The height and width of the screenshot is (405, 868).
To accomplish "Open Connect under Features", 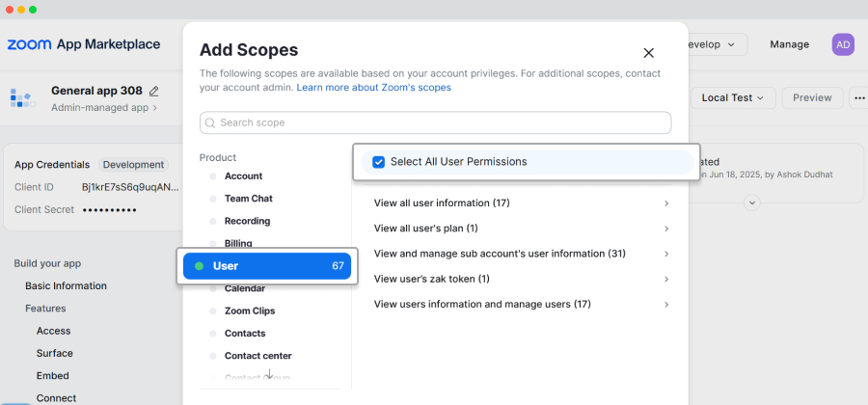I will (x=57, y=398).
